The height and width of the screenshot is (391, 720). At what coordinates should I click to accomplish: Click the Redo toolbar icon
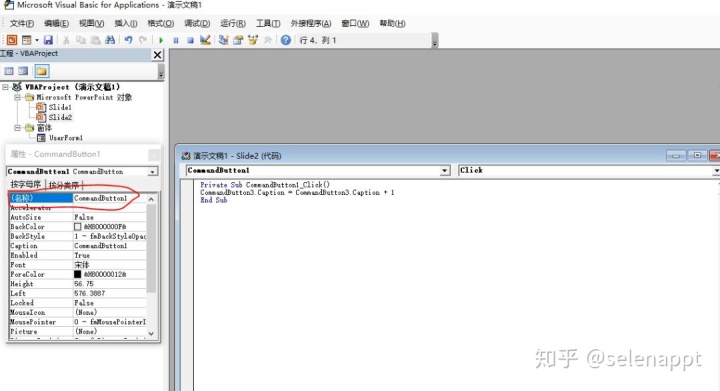click(x=143, y=40)
